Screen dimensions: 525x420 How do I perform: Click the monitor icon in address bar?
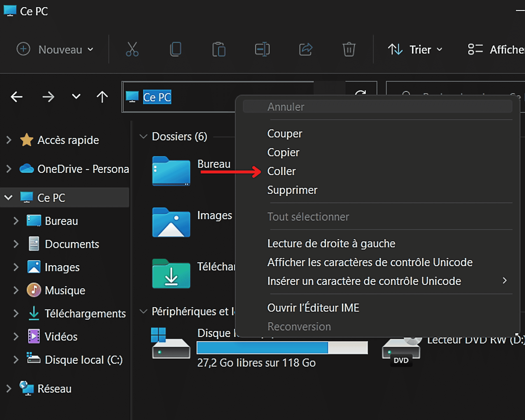coord(132,97)
